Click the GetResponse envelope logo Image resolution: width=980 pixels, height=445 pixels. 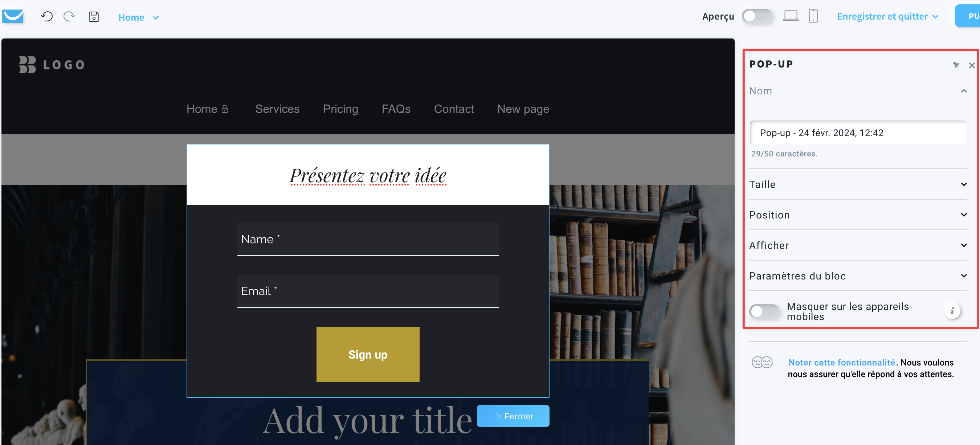(13, 16)
